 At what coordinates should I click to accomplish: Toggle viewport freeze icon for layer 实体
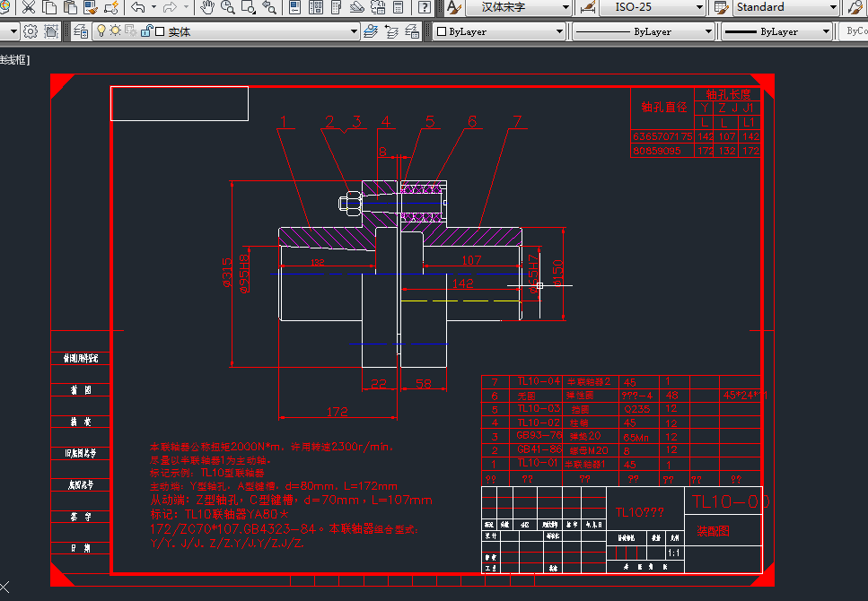coord(131,31)
